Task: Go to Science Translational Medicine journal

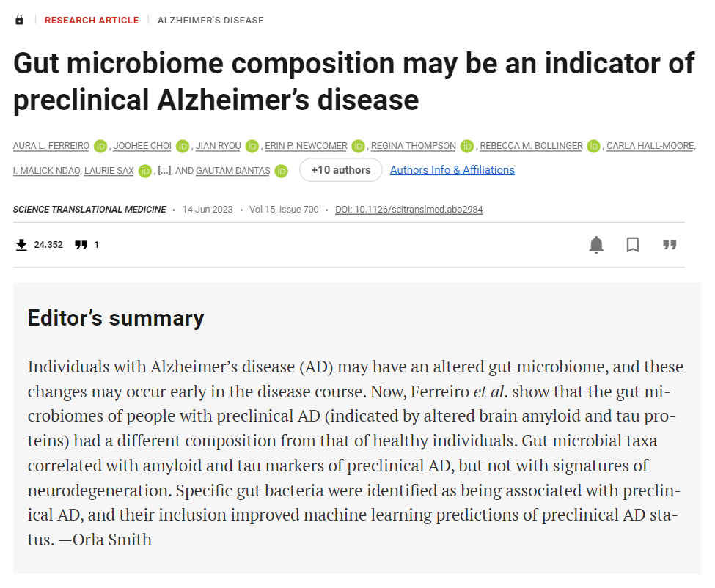Action: (89, 210)
